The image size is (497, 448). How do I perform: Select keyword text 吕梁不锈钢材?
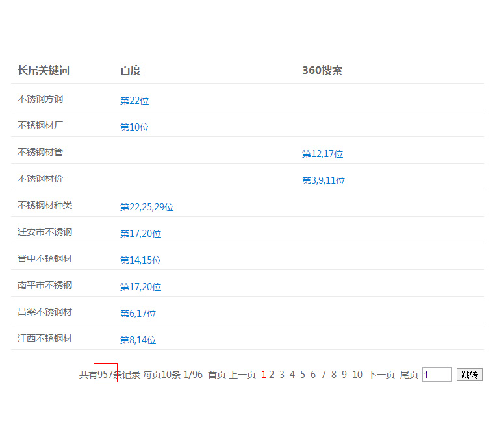45,312
